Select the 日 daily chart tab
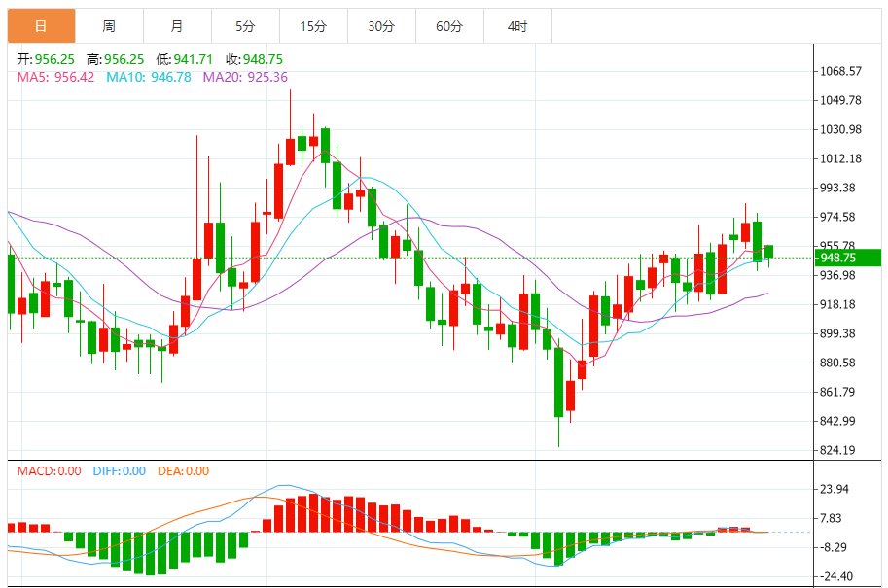Viewport: 888px width, 588px height. [42, 26]
